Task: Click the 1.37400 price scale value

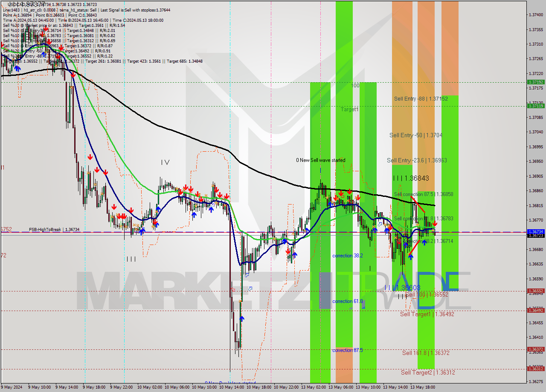Action: pyautogui.click(x=536, y=15)
